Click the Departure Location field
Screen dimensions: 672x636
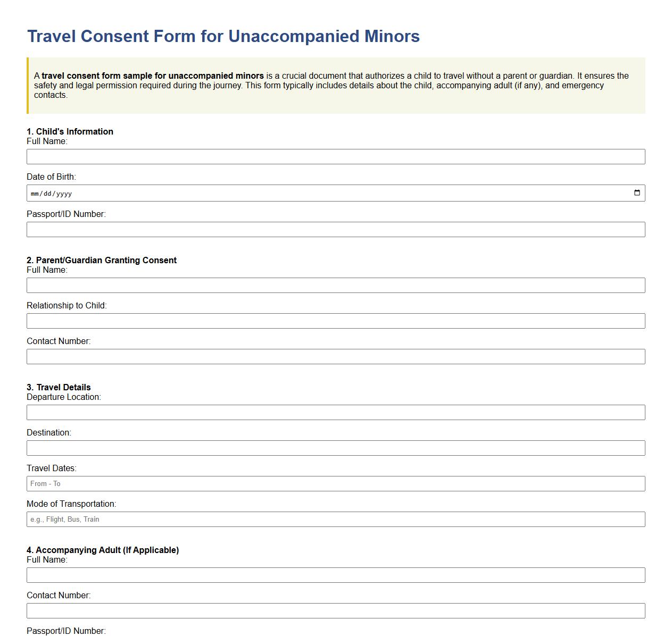[x=335, y=412]
